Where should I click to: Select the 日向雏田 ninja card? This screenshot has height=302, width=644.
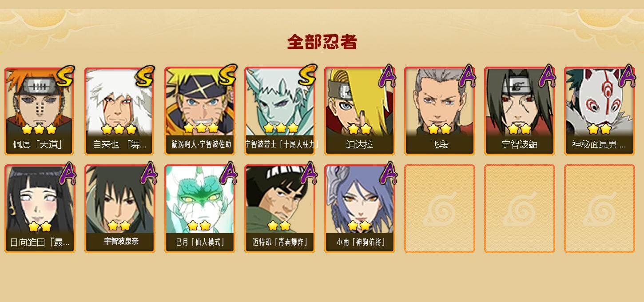coord(40,209)
